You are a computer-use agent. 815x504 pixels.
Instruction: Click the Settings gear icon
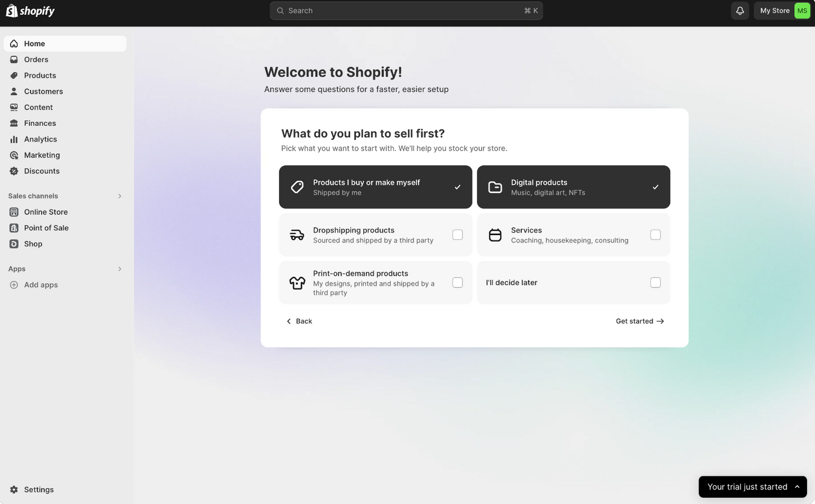[x=14, y=489]
